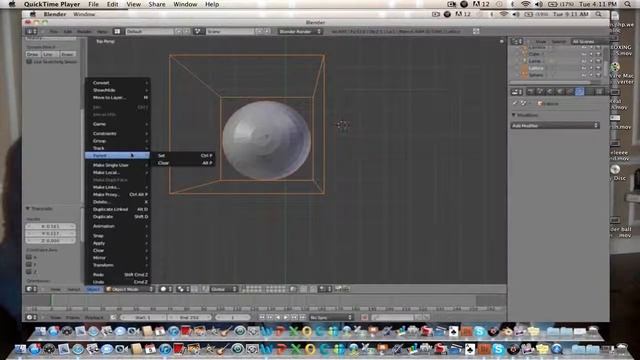Open the Object Mode dropdown

[x=130, y=289]
